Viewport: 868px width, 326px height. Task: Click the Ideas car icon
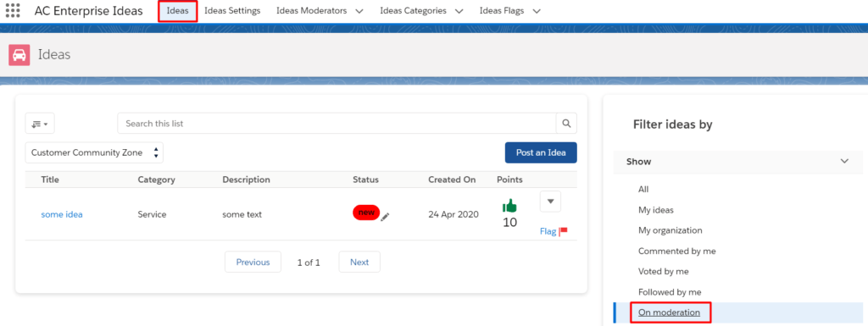(x=19, y=55)
